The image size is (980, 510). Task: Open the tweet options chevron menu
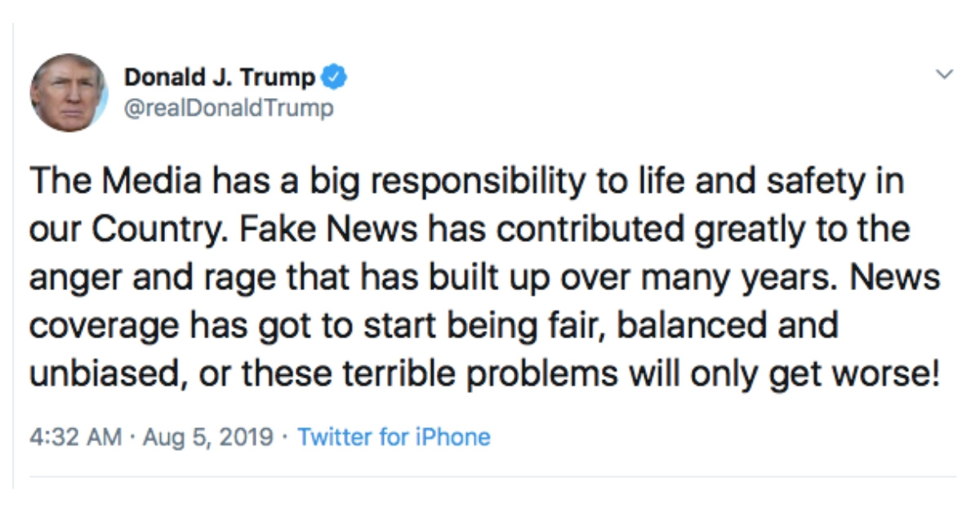pos(944,74)
